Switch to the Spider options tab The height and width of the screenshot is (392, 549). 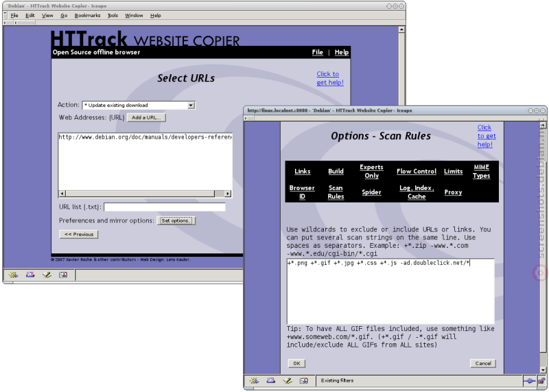[x=371, y=192]
